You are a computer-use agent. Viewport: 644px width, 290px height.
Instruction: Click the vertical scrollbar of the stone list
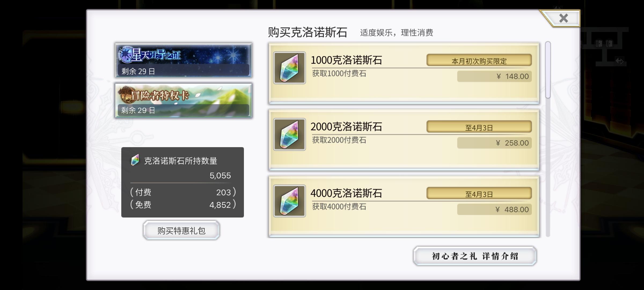(548, 139)
